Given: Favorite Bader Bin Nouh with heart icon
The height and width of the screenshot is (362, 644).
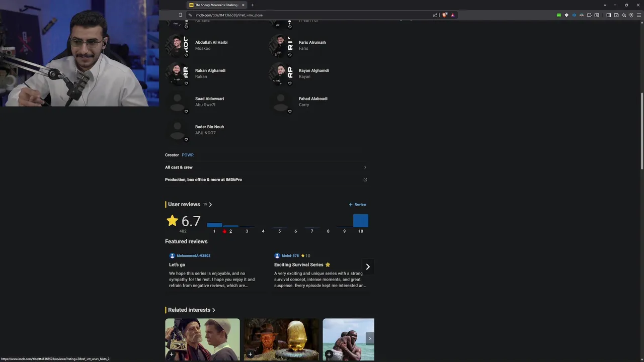Looking at the screenshot, I should tap(186, 140).
